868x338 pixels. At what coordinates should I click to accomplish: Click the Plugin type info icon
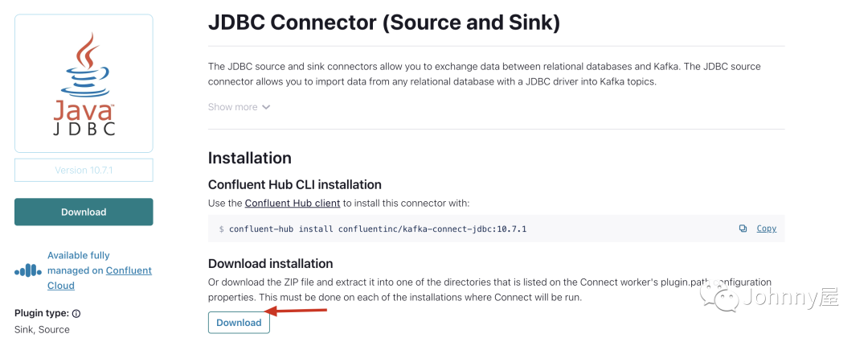click(76, 314)
